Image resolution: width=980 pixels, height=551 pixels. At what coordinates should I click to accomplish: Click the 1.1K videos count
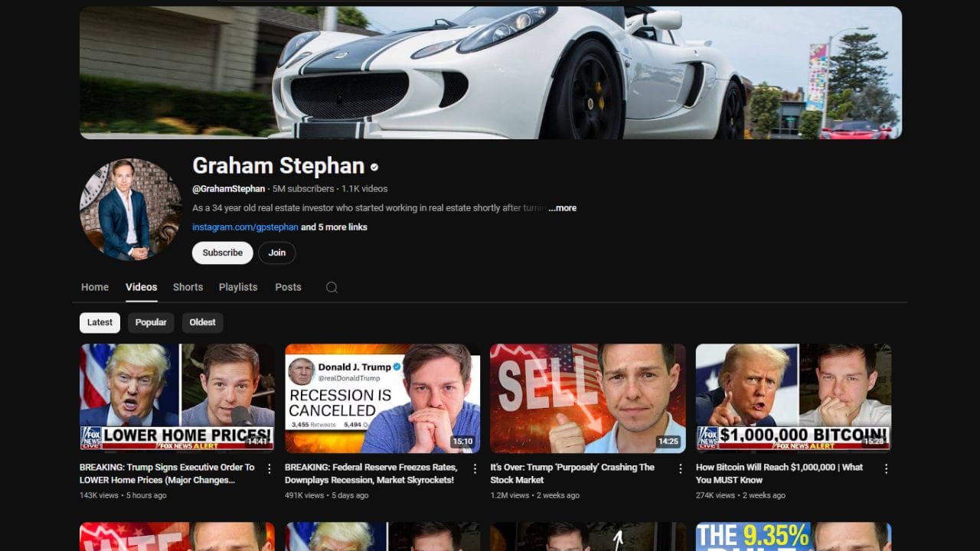point(364,189)
